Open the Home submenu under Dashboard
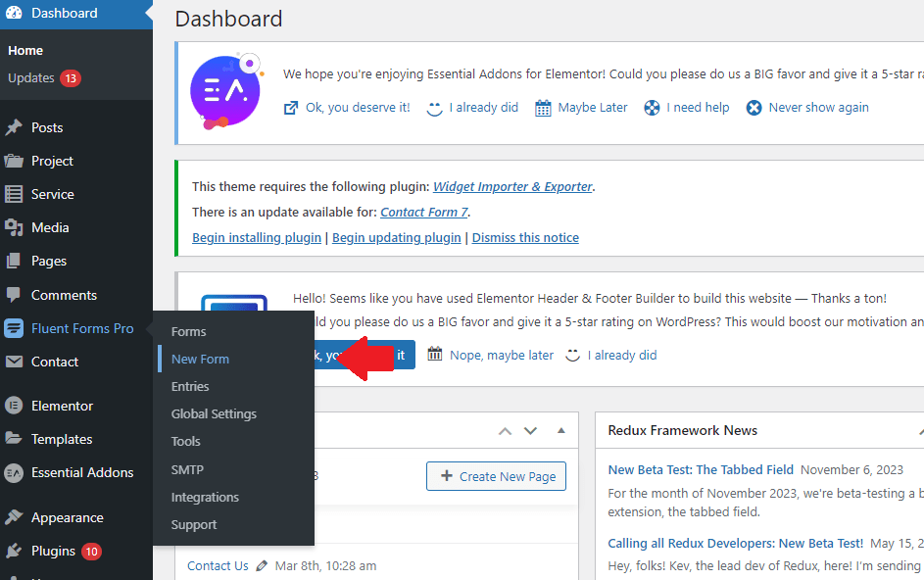Viewport: 924px width, 580px height. 25,51
